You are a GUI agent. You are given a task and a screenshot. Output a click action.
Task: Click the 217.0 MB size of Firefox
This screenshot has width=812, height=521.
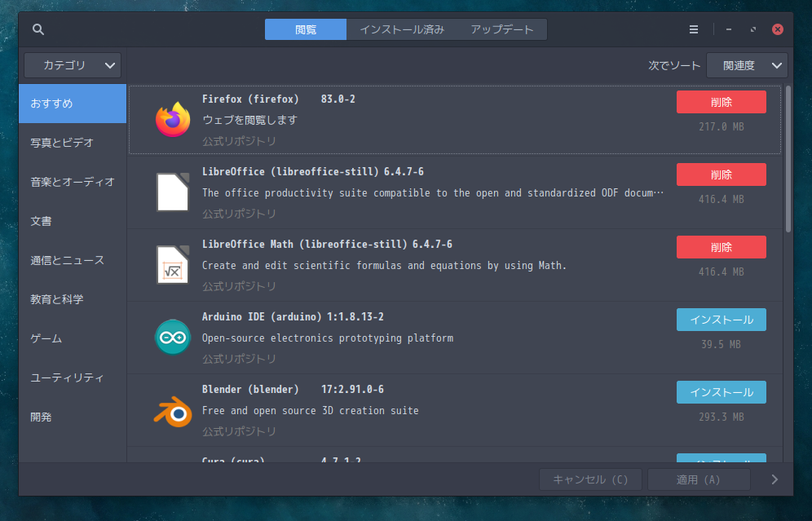click(x=722, y=127)
